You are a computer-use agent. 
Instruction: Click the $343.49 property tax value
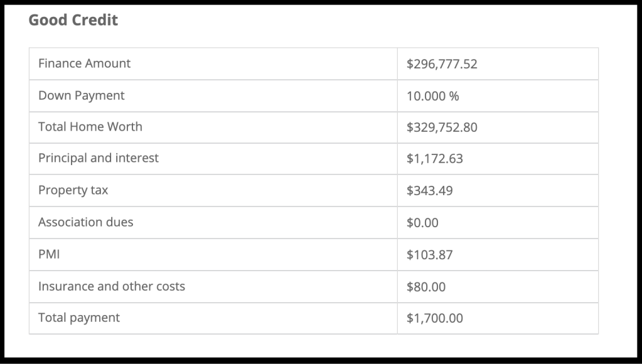pyautogui.click(x=429, y=191)
